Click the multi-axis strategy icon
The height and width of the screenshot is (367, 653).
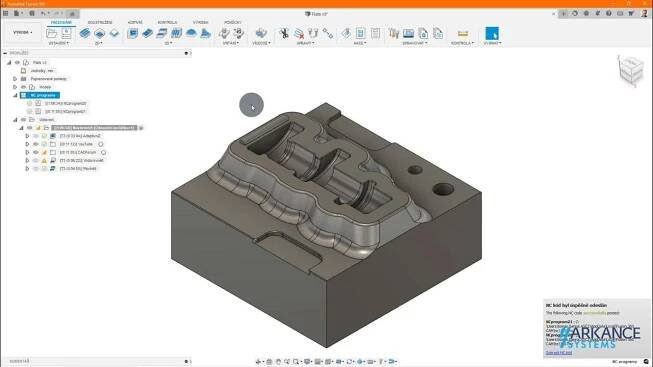[x=261, y=33]
